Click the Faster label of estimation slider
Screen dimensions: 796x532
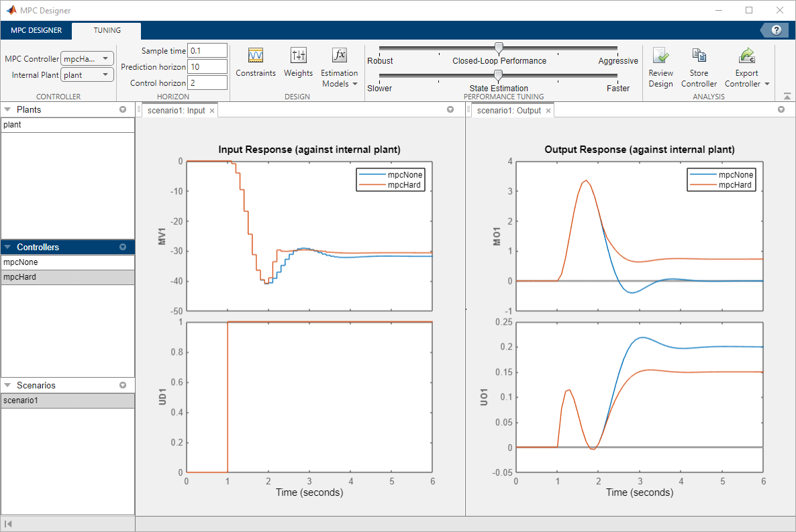618,89
